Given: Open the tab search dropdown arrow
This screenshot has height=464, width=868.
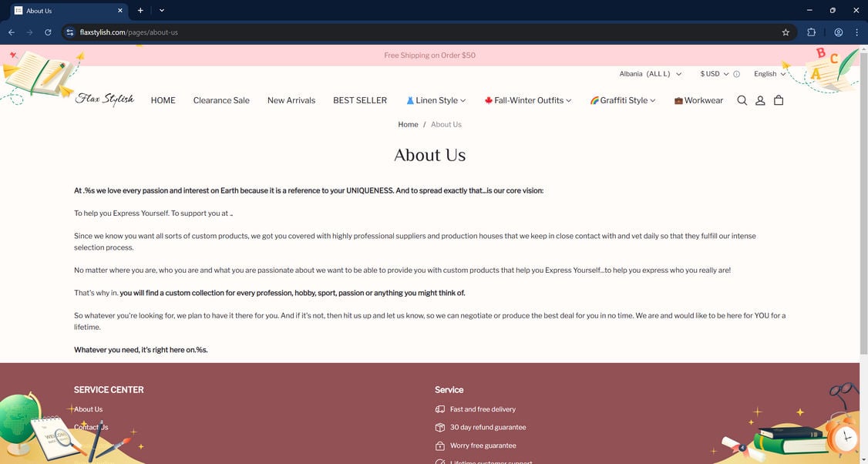Looking at the screenshot, I should point(162,11).
